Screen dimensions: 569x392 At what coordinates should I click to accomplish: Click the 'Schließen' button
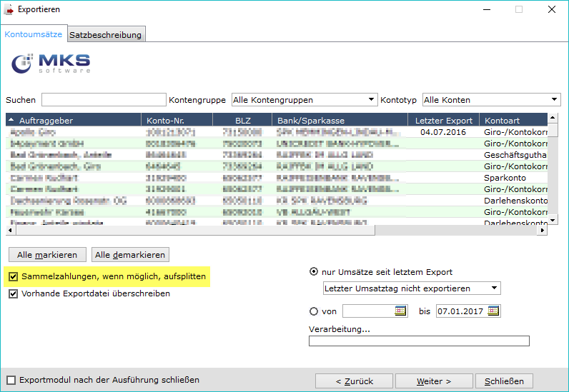pyautogui.click(x=504, y=381)
